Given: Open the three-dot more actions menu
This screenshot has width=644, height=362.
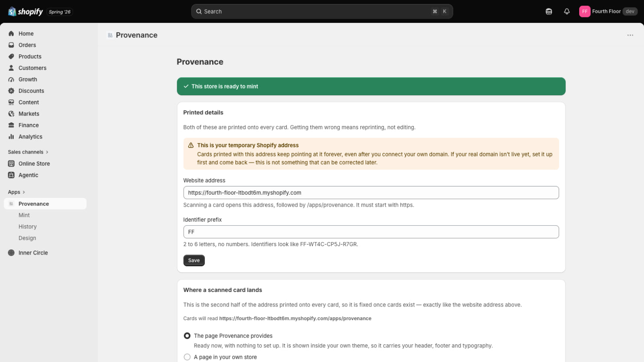Looking at the screenshot, I should pos(630,35).
